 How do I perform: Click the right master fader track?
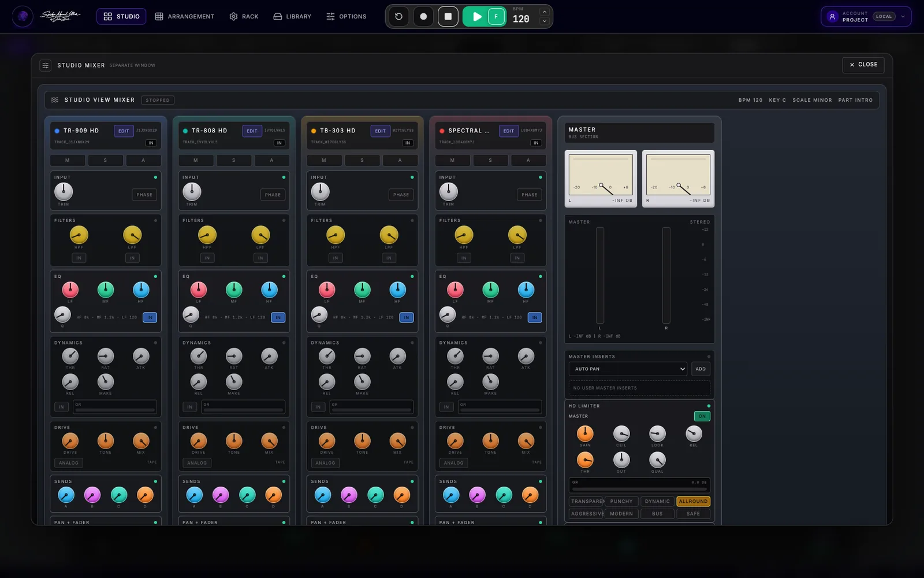[666, 275]
